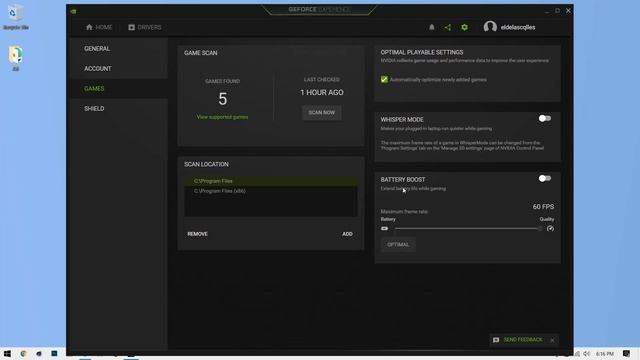Maximize the GeForce Experience window
This screenshot has width=640, height=360.
coord(557,11)
